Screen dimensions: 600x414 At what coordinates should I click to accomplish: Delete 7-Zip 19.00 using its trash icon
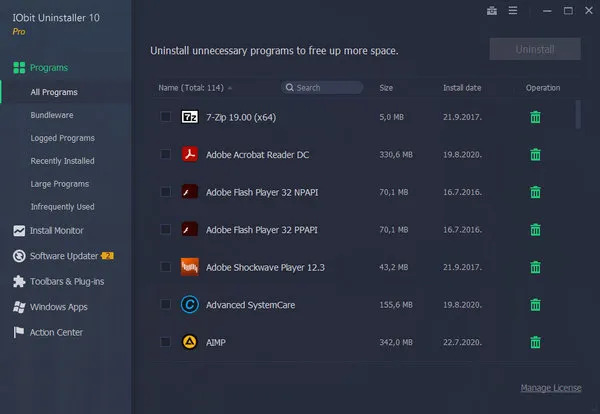[x=535, y=117]
